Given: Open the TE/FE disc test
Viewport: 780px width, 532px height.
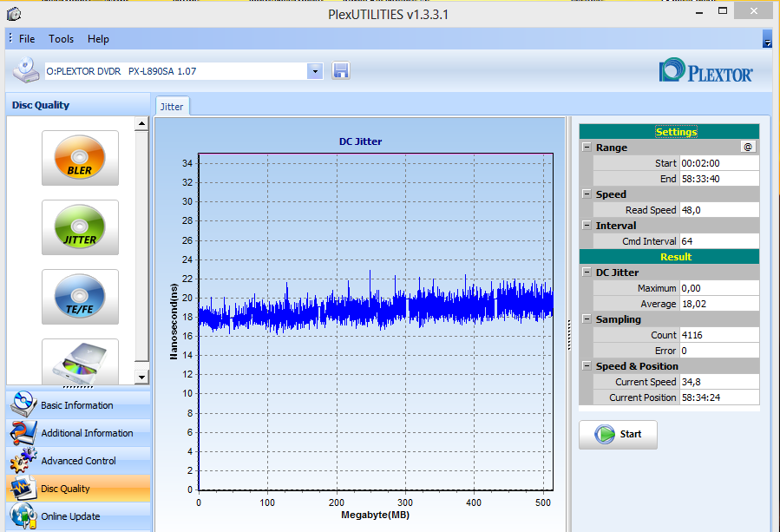Looking at the screenshot, I should pyautogui.click(x=80, y=297).
